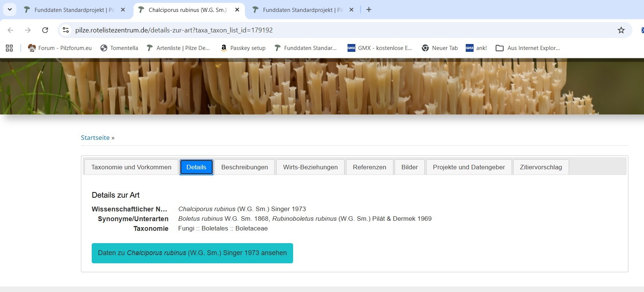Open the Zitiervorschlag tab

[541, 167]
